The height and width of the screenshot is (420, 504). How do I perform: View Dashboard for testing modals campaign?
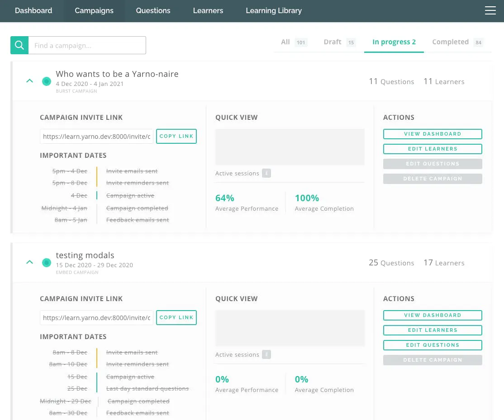[x=433, y=315]
